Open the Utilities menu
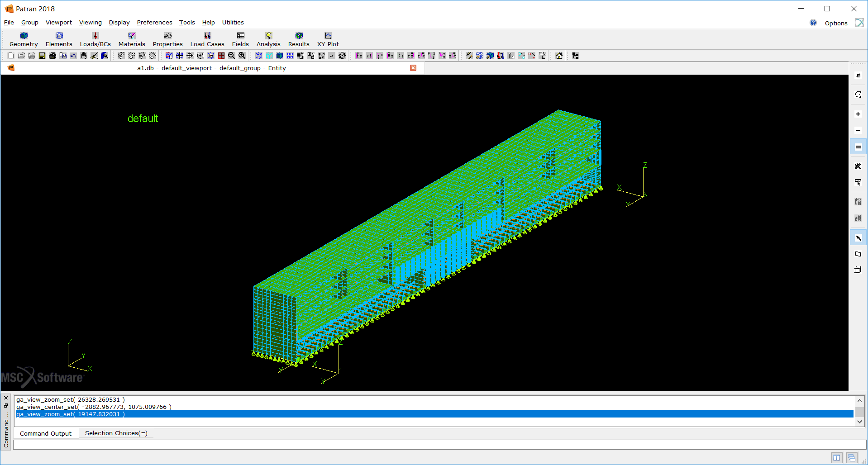Screen dimensions: 868x465 point(233,23)
